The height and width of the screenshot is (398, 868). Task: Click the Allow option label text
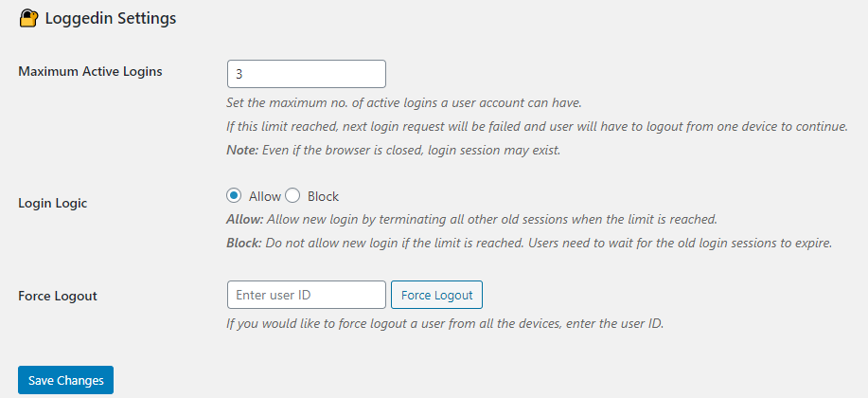[265, 196]
